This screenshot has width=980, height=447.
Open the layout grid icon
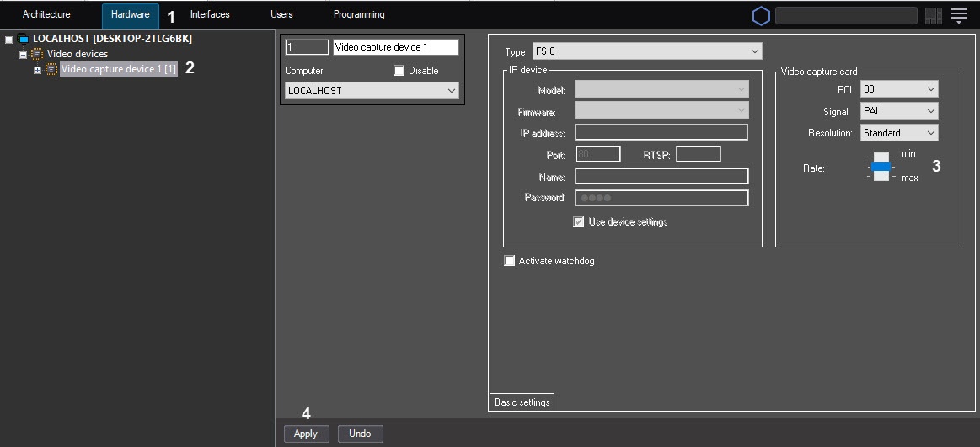tap(933, 15)
